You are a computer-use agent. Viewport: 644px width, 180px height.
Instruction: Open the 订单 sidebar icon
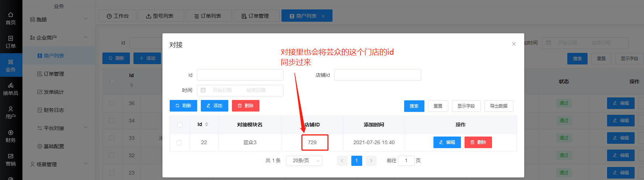pos(10,42)
